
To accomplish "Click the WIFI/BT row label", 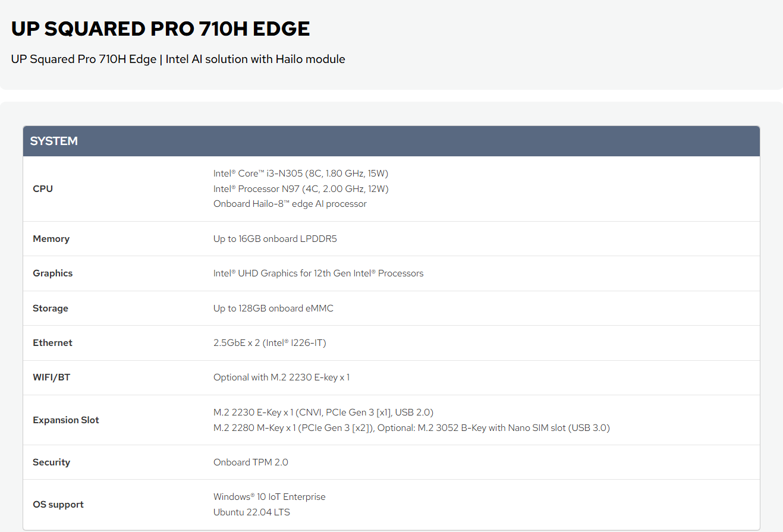I will [52, 377].
